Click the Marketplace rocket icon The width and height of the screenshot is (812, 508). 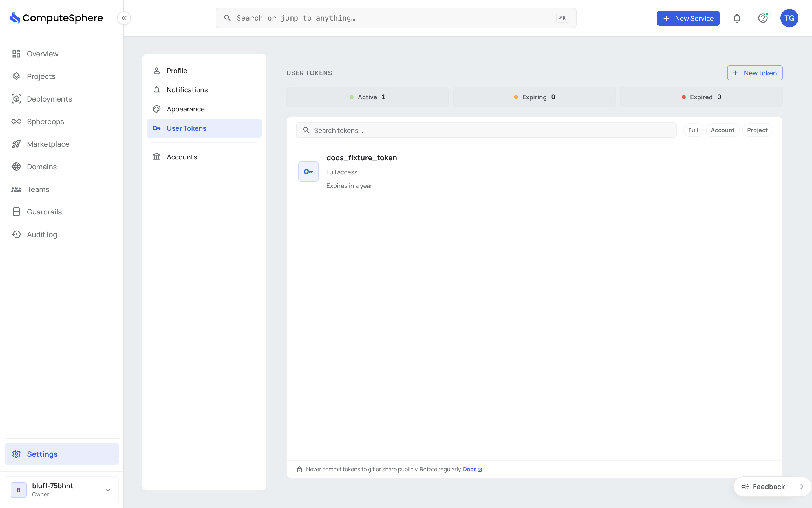coord(16,144)
